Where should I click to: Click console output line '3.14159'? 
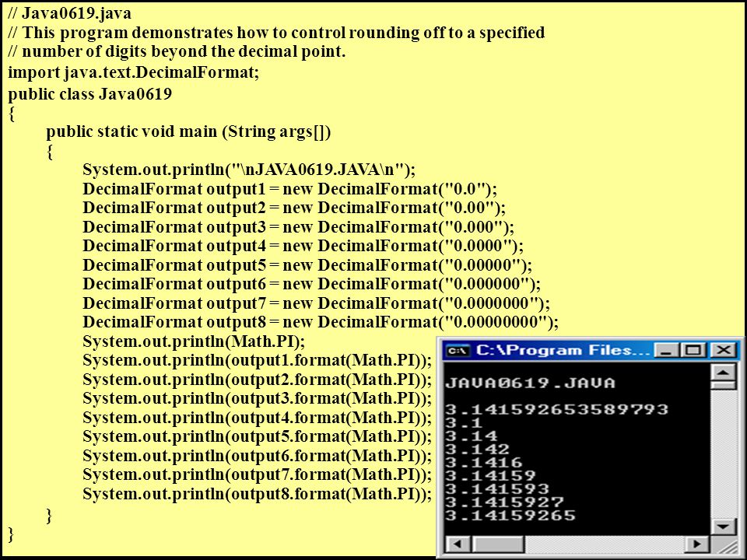[491, 475]
